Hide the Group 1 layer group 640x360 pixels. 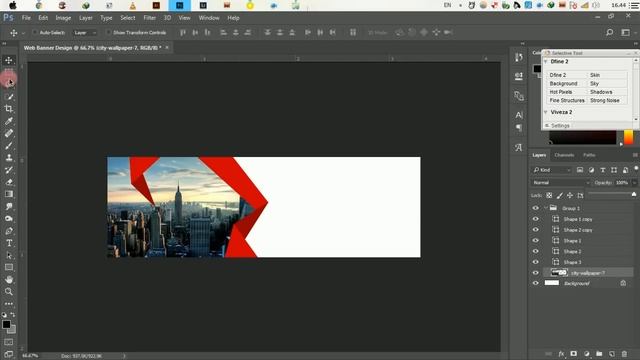pos(536,208)
